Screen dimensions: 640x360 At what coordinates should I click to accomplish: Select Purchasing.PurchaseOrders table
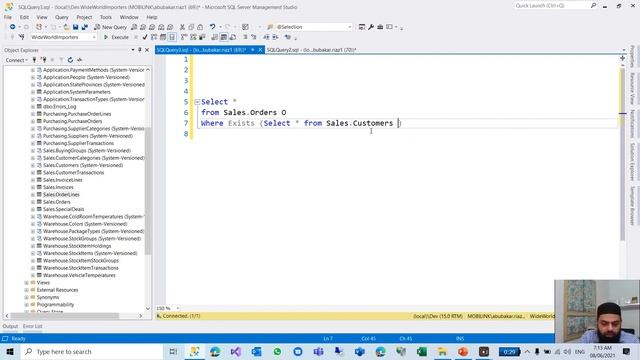pyautogui.click(x=73, y=121)
